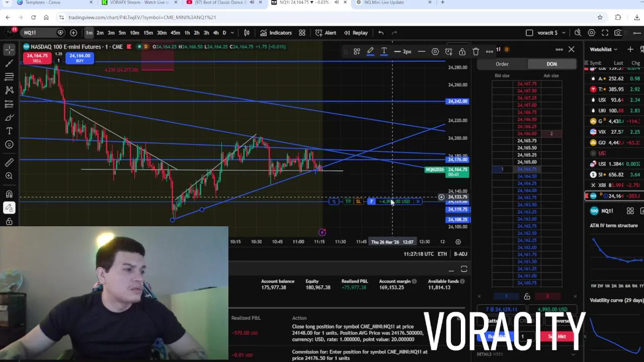Select the ruler measure tool
The height and width of the screenshot is (362, 644).
click(9, 162)
